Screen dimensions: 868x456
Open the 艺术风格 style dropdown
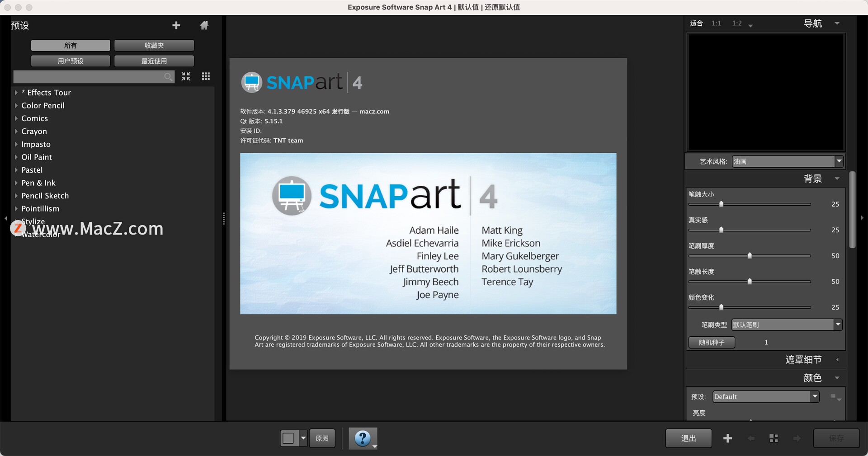coord(788,161)
